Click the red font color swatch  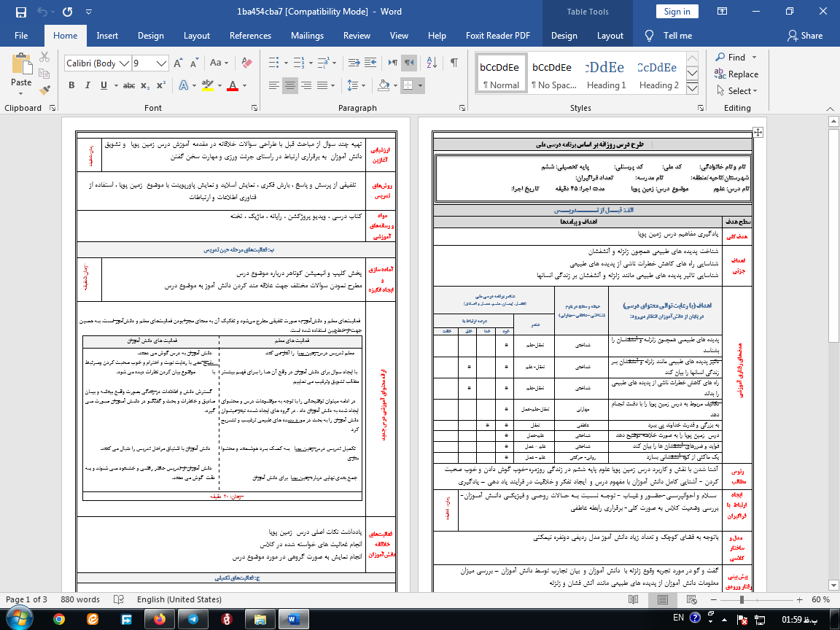point(233,85)
